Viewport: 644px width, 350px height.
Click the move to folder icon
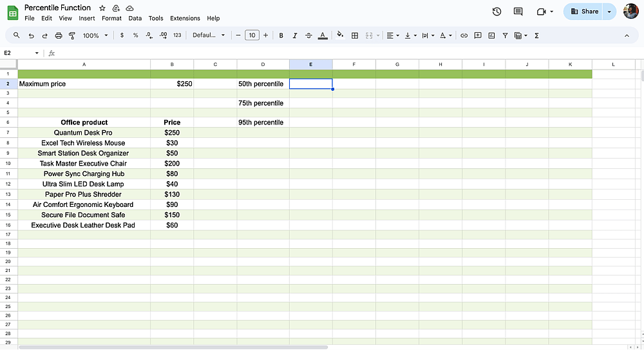116,8
